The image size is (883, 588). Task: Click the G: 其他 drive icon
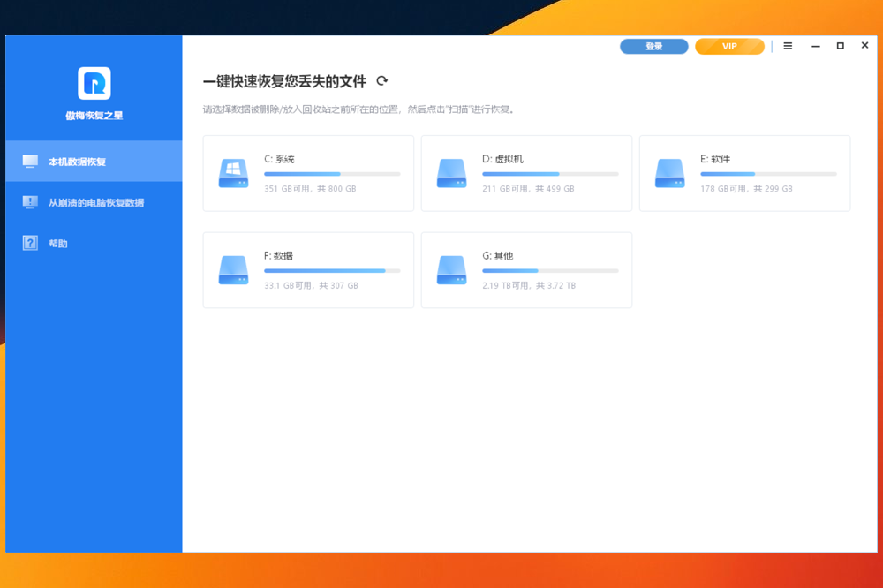coord(452,270)
